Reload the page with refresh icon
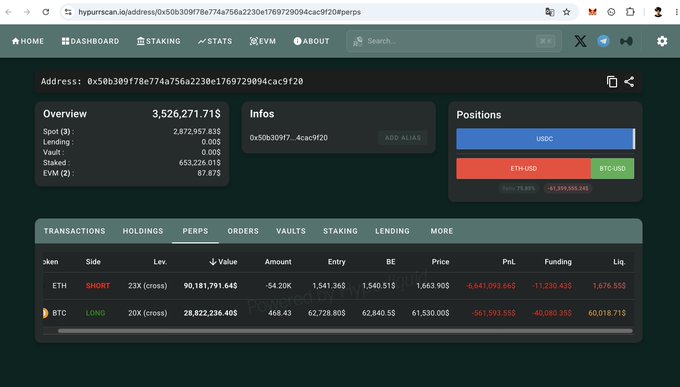Viewport: 680px width, 387px height. pyautogui.click(x=46, y=12)
